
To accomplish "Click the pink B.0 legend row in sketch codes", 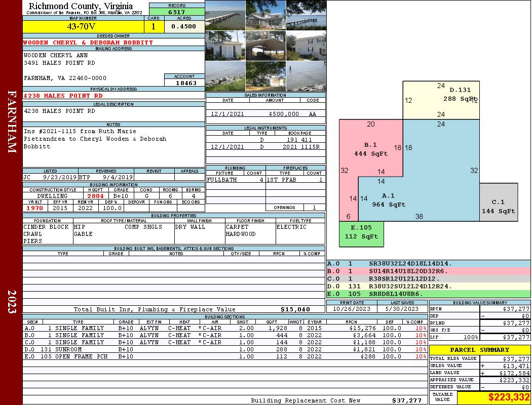I will 428,271.
